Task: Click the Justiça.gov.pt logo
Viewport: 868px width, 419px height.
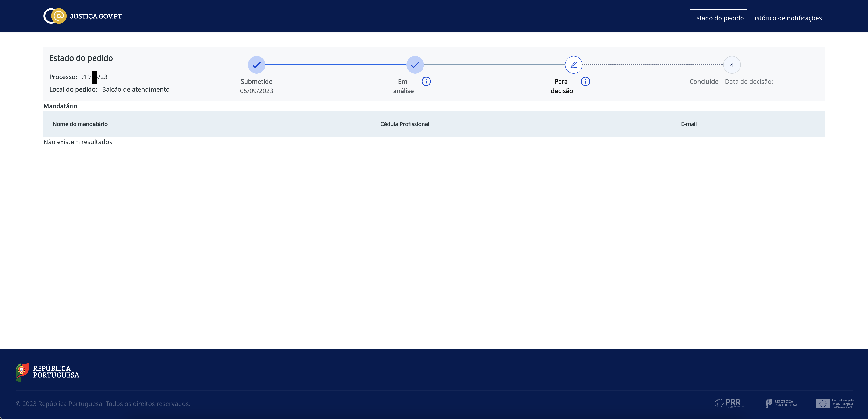Action: 82,16
